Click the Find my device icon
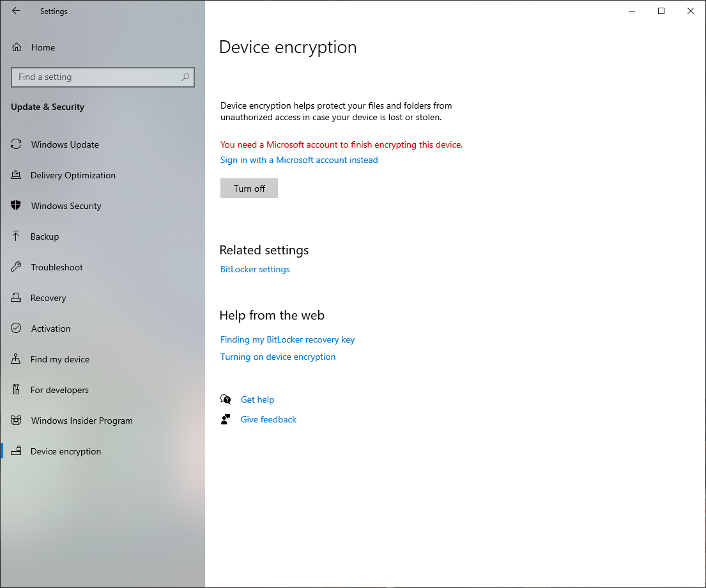706x588 pixels. (x=16, y=359)
